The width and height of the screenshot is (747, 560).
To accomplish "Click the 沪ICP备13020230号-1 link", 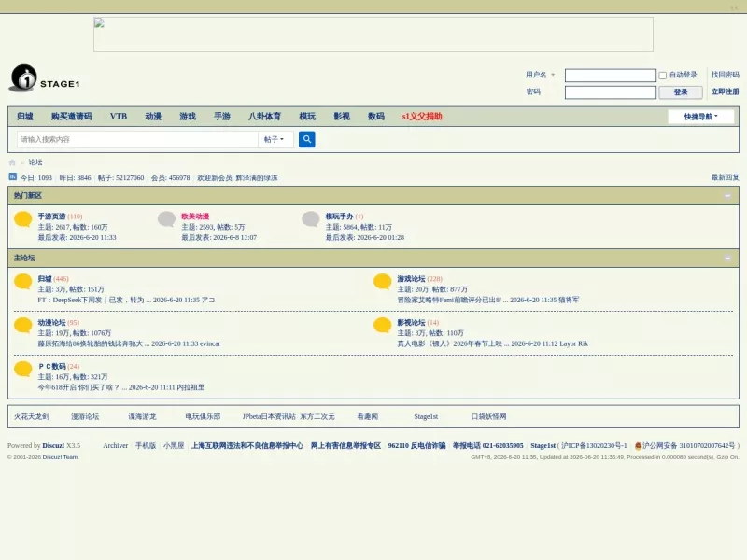I will pos(594,446).
